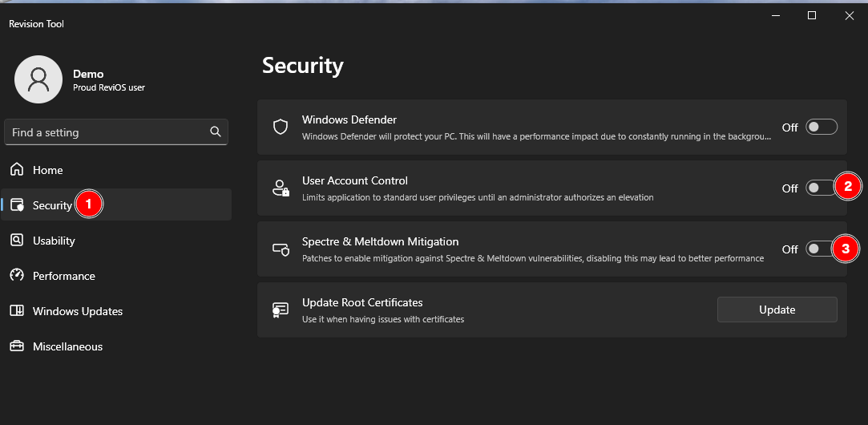This screenshot has height=425, width=868.
Task: Switch to Windows Updates
Action: point(116,311)
